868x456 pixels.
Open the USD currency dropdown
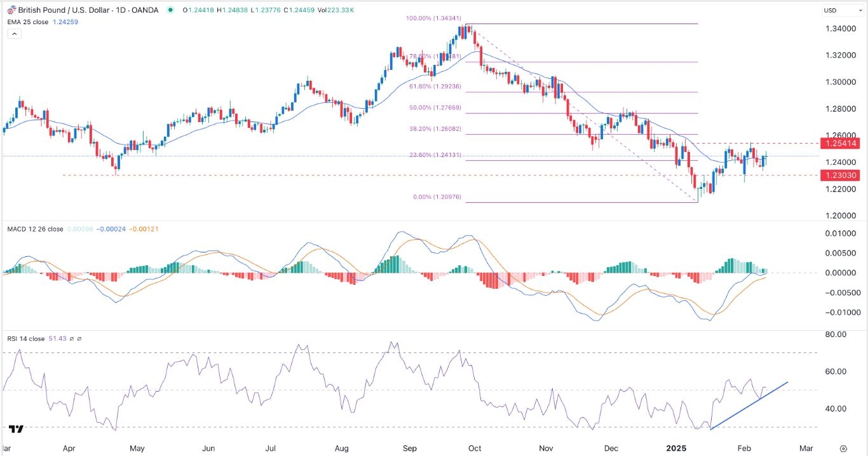point(838,10)
